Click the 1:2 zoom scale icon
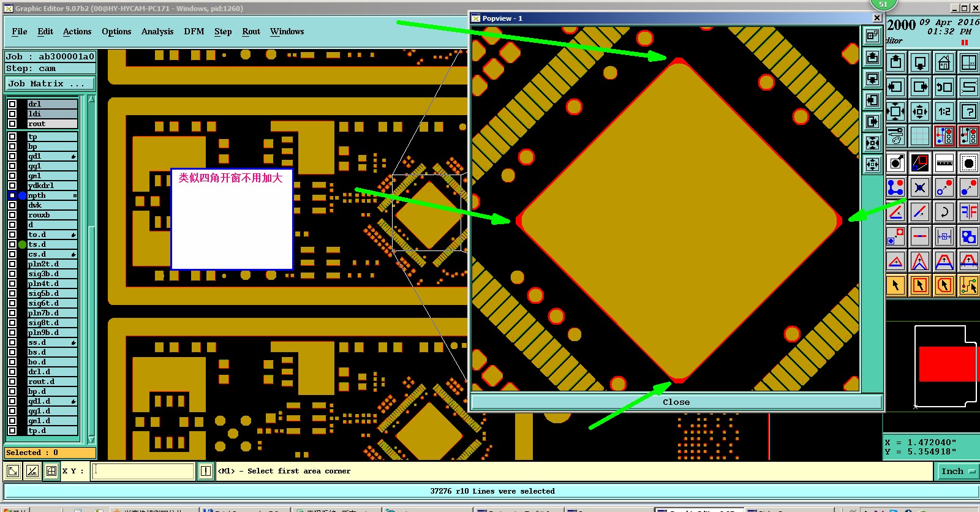Image resolution: width=980 pixels, height=512 pixels. (944, 111)
